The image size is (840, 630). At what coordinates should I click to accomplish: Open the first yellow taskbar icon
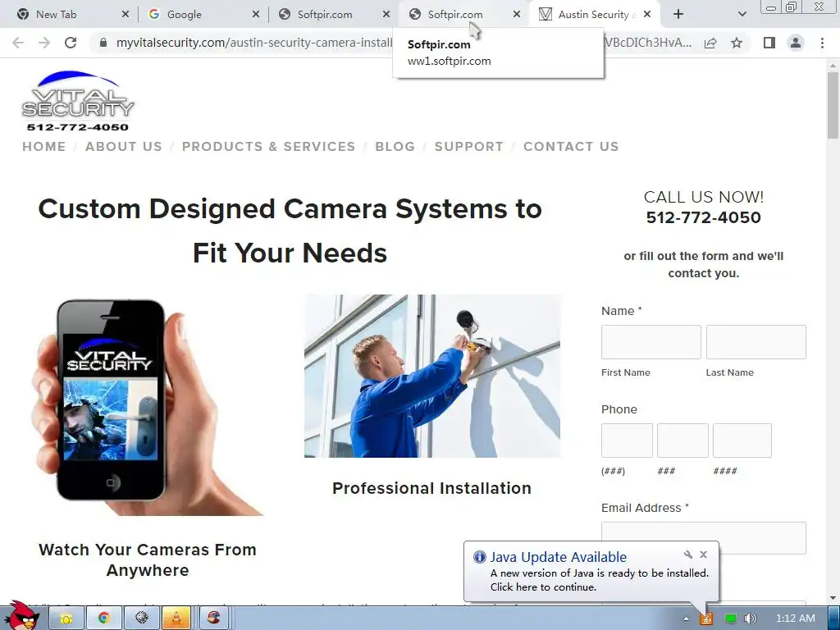click(x=66, y=619)
